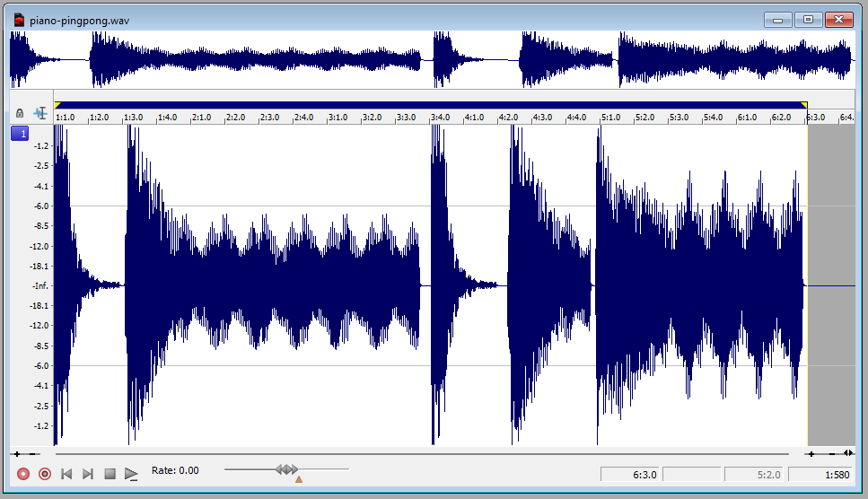Screen dimensions: 868x499
Task: Click the 3:4.0 position on time ruler
Action: tap(440, 118)
